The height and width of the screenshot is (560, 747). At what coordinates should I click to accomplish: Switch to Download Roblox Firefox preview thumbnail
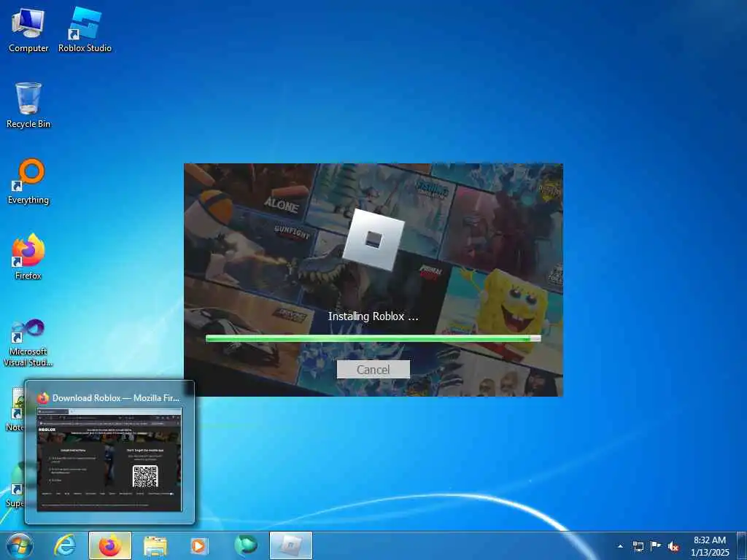(109, 459)
